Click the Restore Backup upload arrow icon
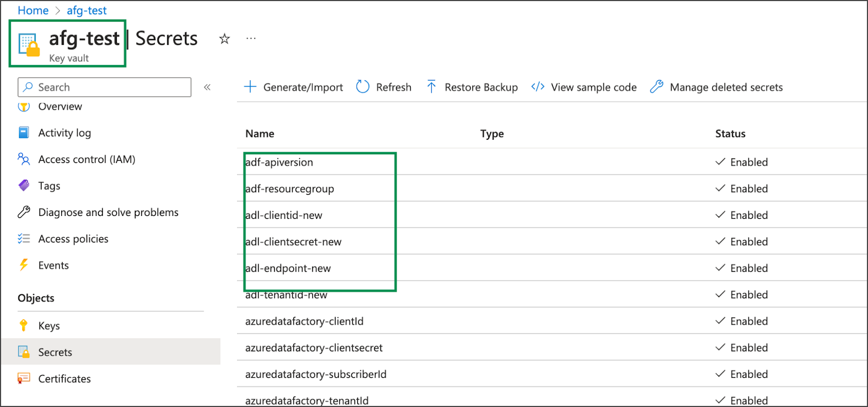This screenshot has width=868, height=407. click(x=431, y=87)
